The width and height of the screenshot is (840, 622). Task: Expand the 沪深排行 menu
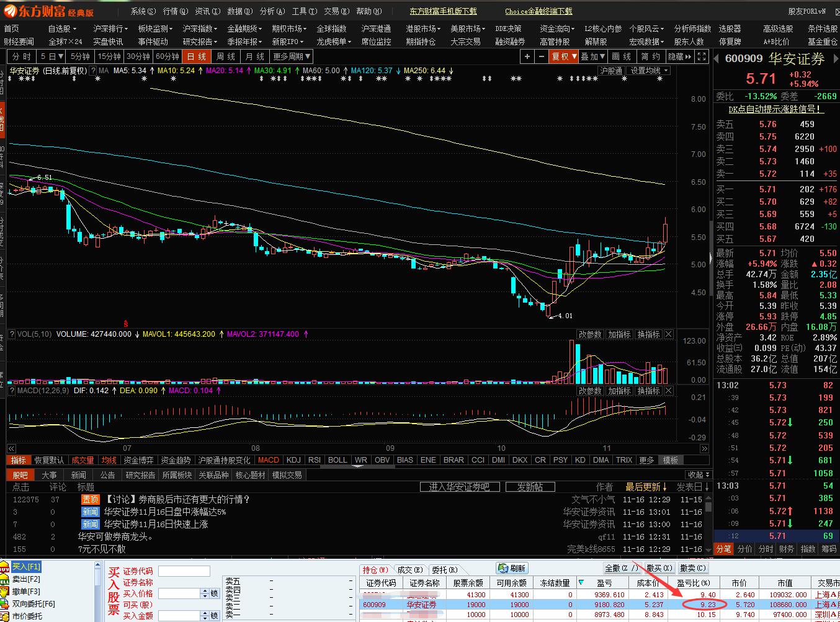pos(110,29)
